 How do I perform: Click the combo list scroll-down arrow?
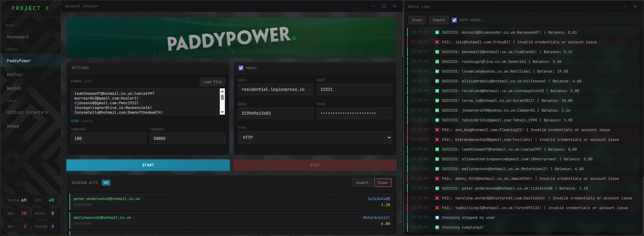(222, 112)
